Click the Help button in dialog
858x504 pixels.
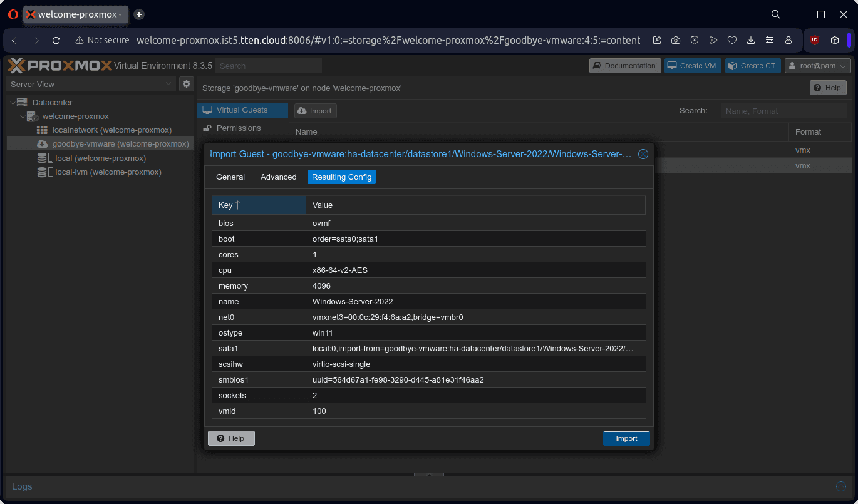(231, 438)
